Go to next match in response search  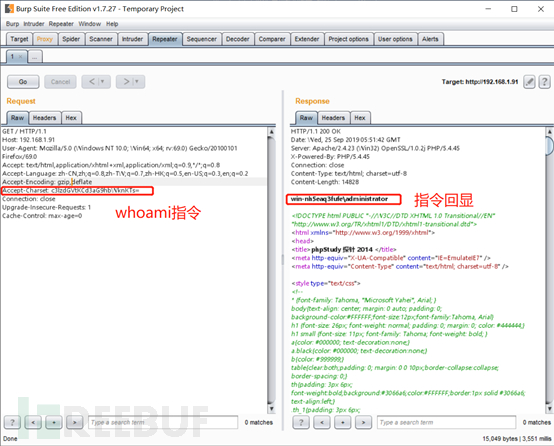363,422
